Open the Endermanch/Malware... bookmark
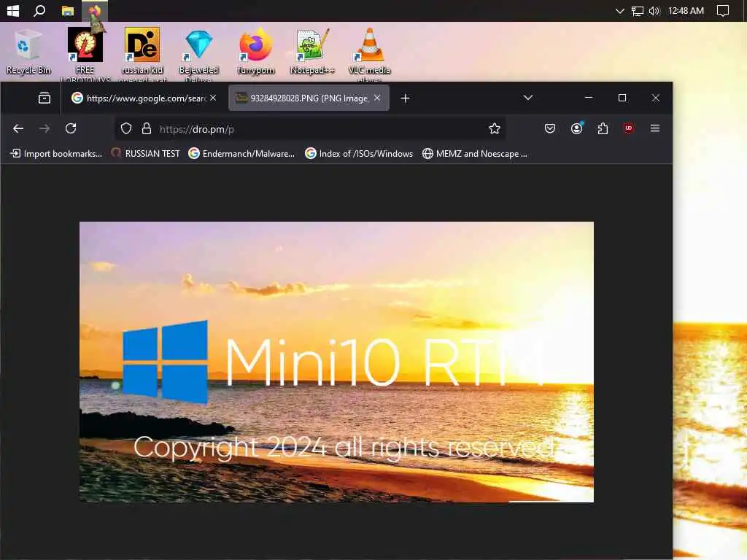The width and height of the screenshot is (747, 560). 241,153
